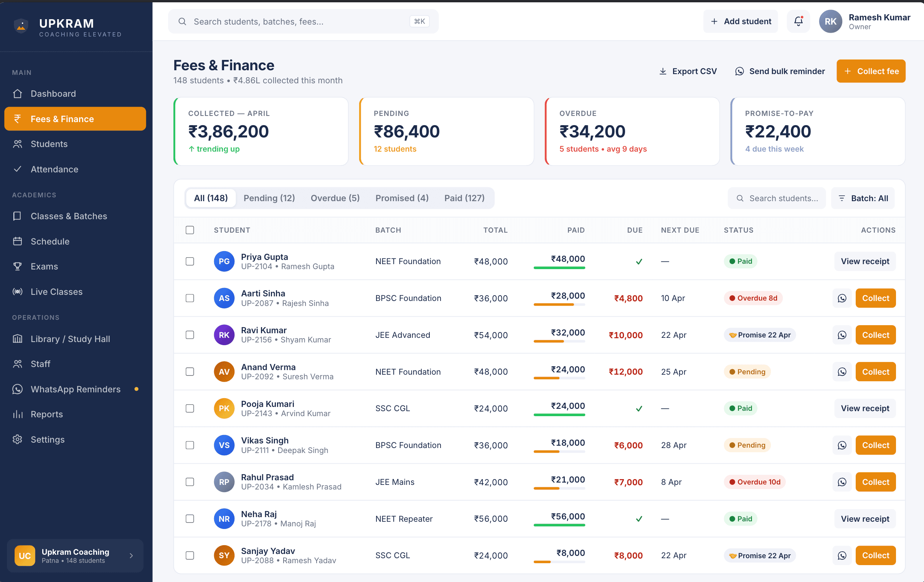The height and width of the screenshot is (582, 924).
Task: View receipt for Pooja Kumari
Action: (865, 408)
